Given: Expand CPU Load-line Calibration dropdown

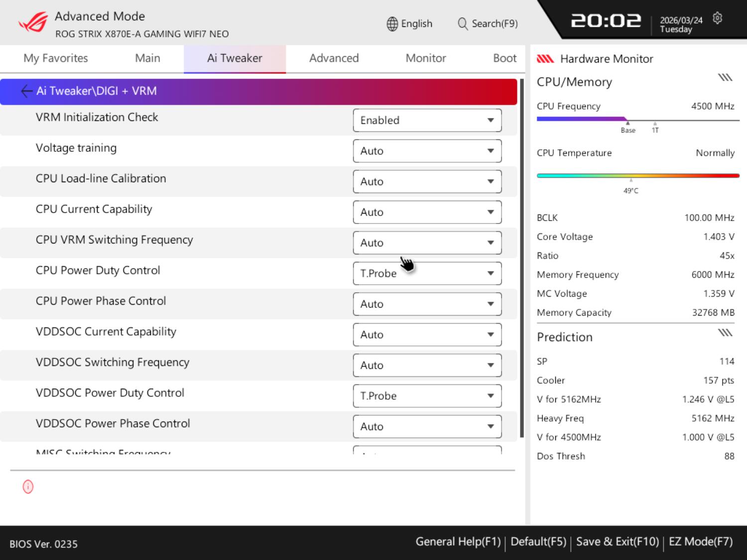Looking at the screenshot, I should (427, 182).
